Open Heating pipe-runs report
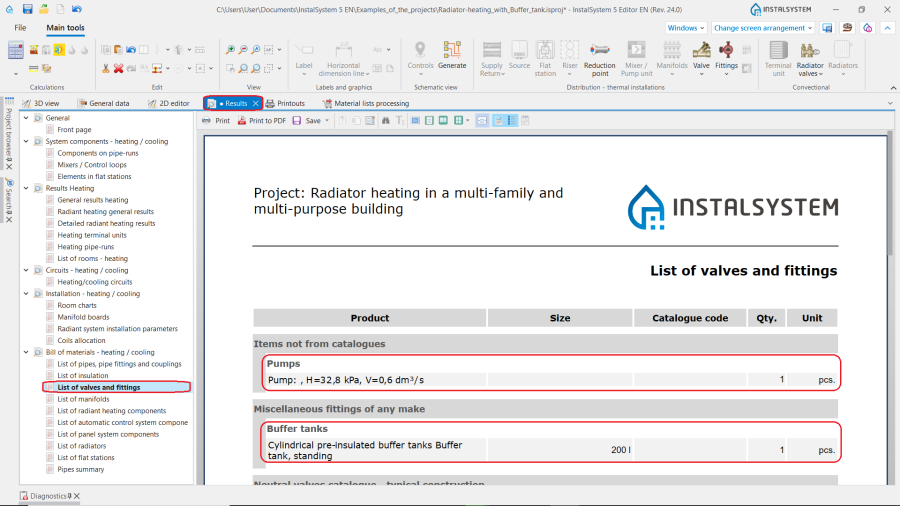 point(86,247)
